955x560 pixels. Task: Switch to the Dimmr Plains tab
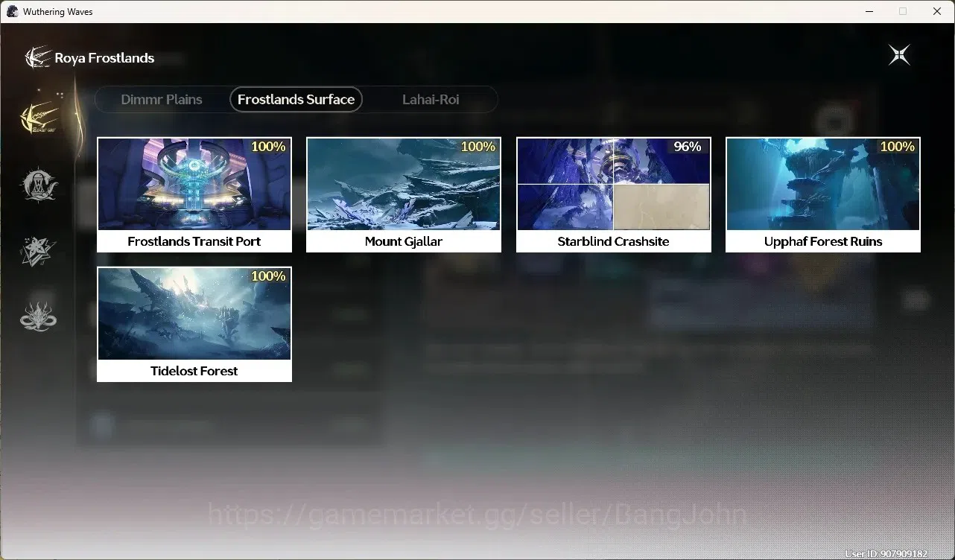pos(162,99)
